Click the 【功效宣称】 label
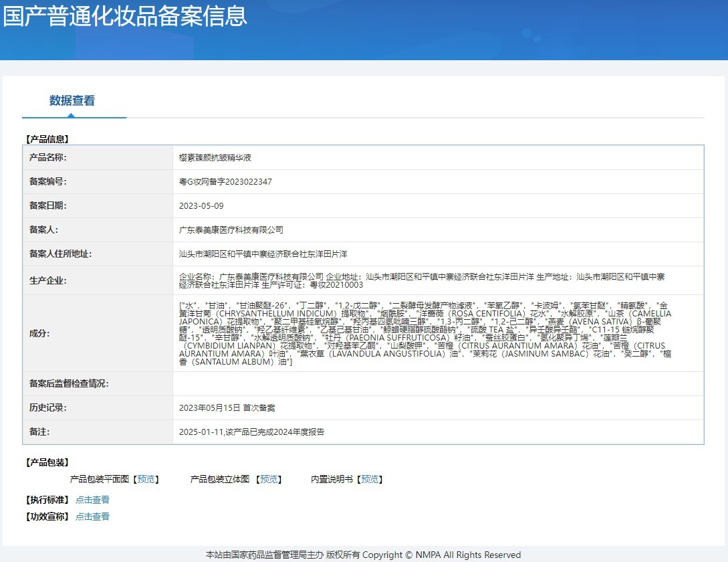 tap(47, 517)
